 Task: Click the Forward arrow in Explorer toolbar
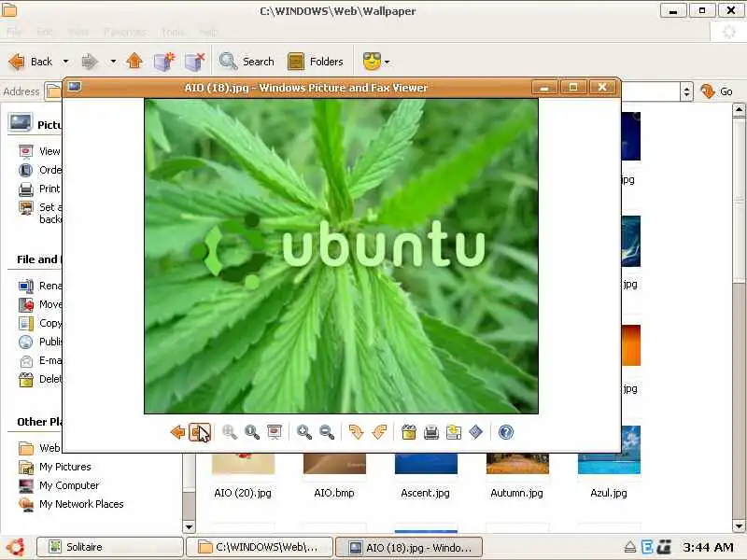coord(90,62)
